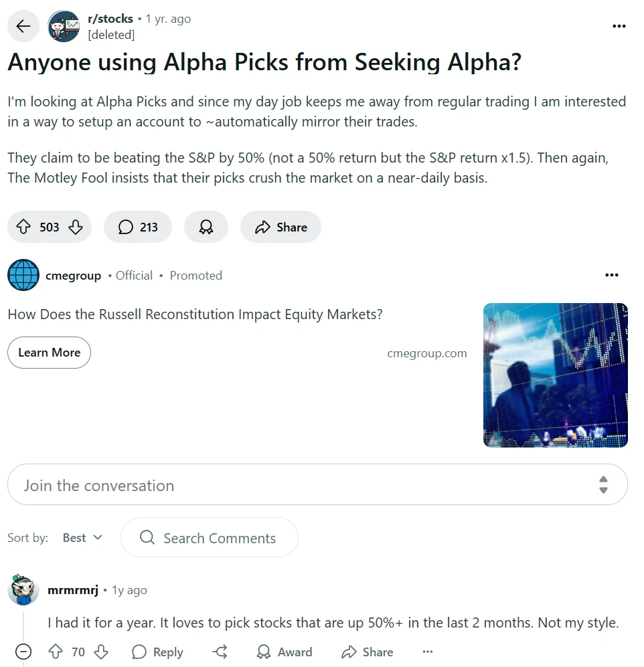Open the cmegroup ad options menu

point(611,275)
